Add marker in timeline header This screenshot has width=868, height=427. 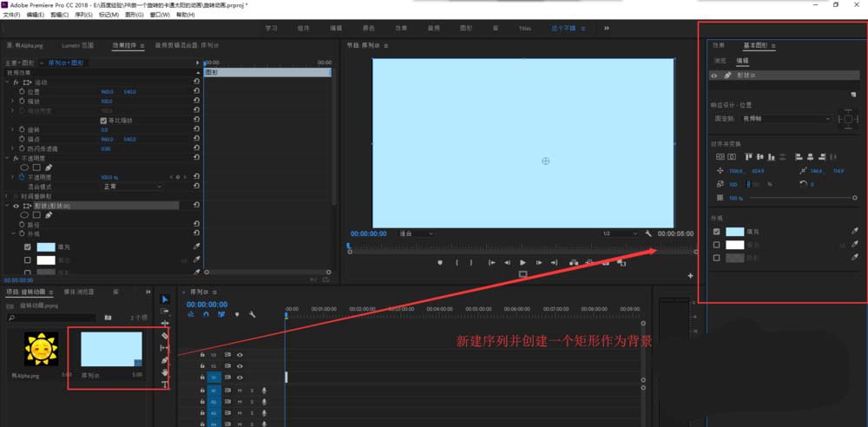[238, 314]
